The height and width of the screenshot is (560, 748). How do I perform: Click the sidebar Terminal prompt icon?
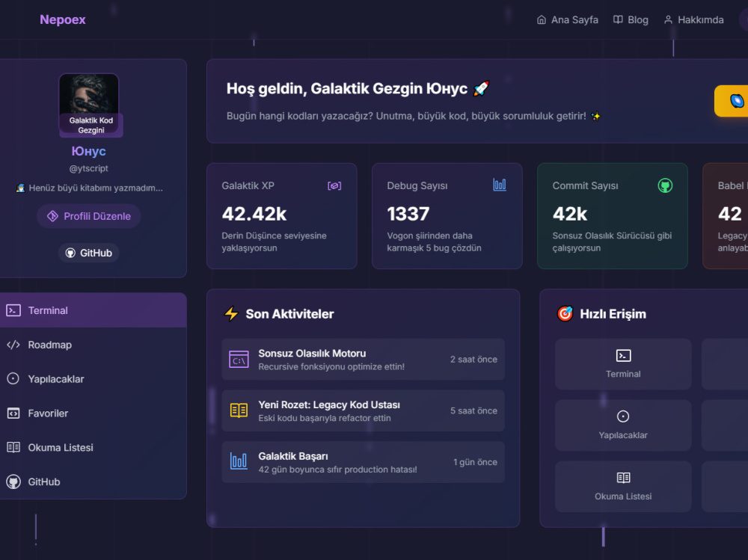tap(13, 310)
